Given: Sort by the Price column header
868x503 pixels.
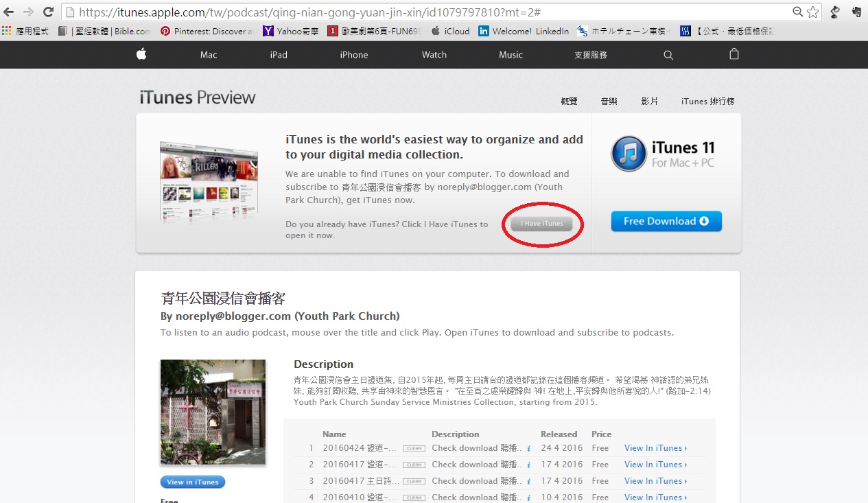Looking at the screenshot, I should (601, 434).
